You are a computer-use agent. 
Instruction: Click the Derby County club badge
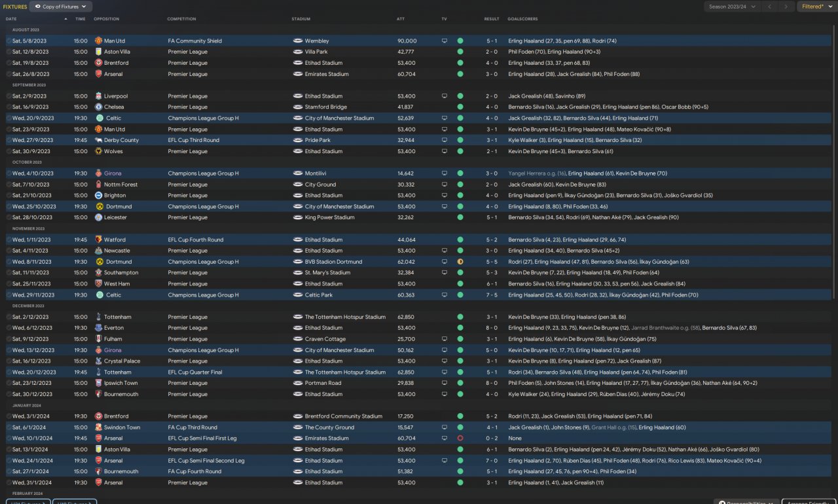(98, 140)
